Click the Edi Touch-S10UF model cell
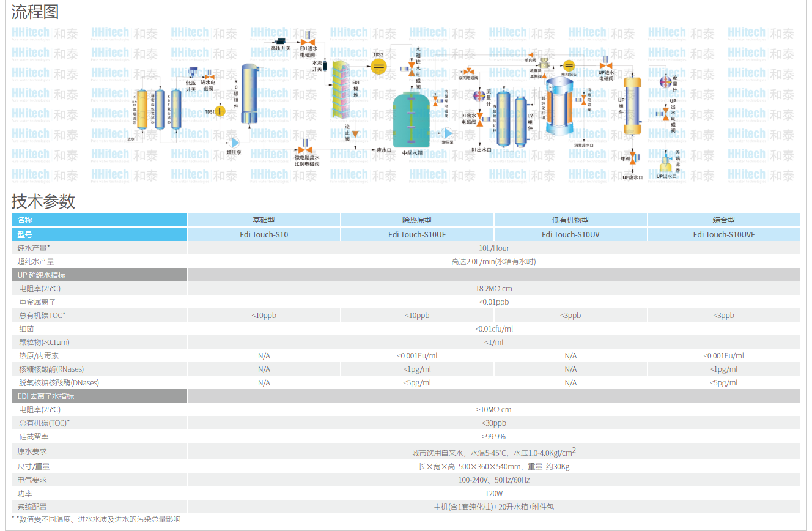 click(x=417, y=234)
